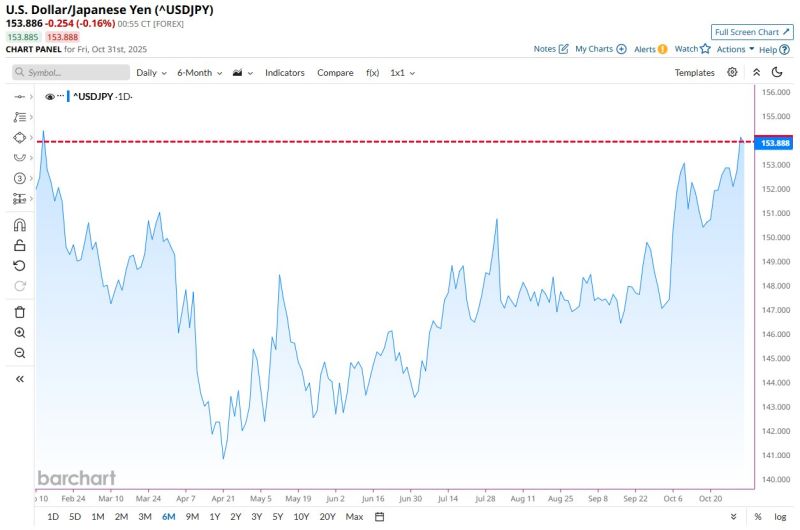This screenshot has height=530, width=800.
Task: Toggle log scale
Action: coord(780,517)
